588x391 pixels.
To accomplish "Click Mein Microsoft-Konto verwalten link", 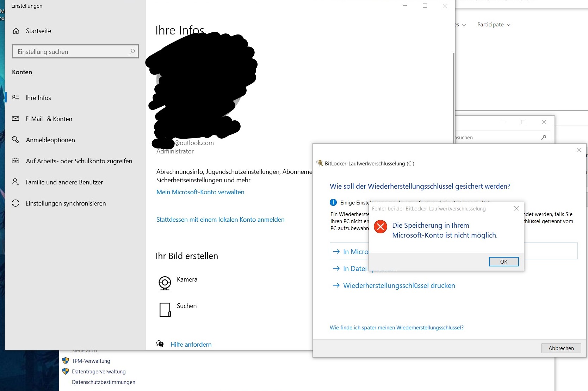I will point(200,192).
